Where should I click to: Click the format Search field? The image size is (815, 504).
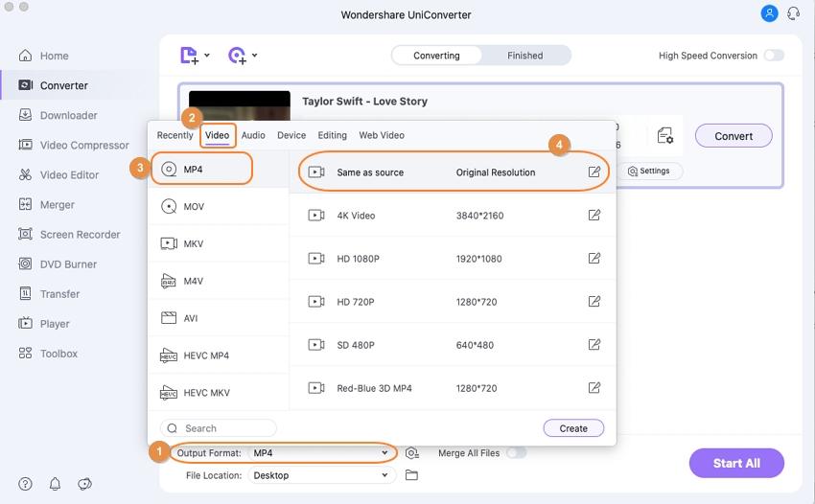click(x=219, y=428)
